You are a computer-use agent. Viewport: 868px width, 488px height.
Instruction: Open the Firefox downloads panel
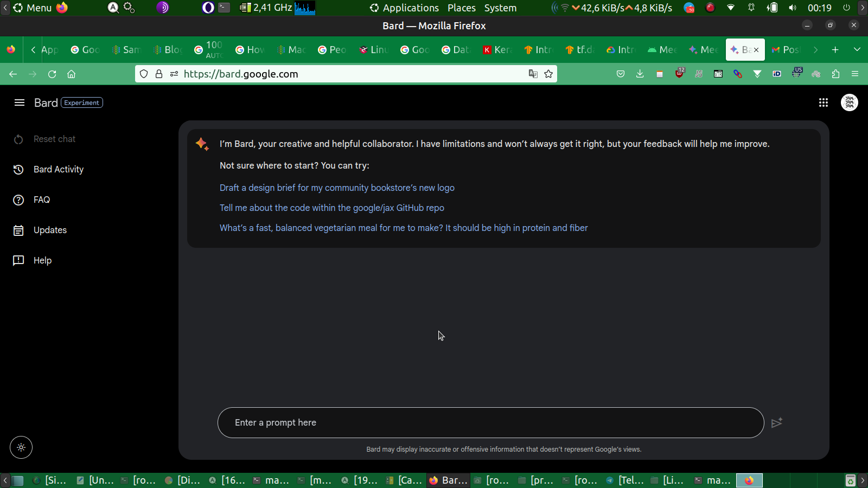[640, 74]
